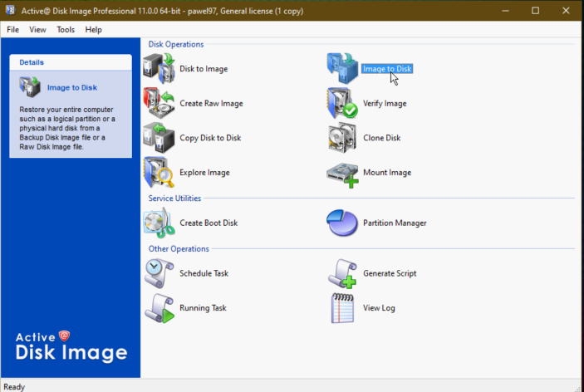Click the Details panel header

pyautogui.click(x=71, y=62)
